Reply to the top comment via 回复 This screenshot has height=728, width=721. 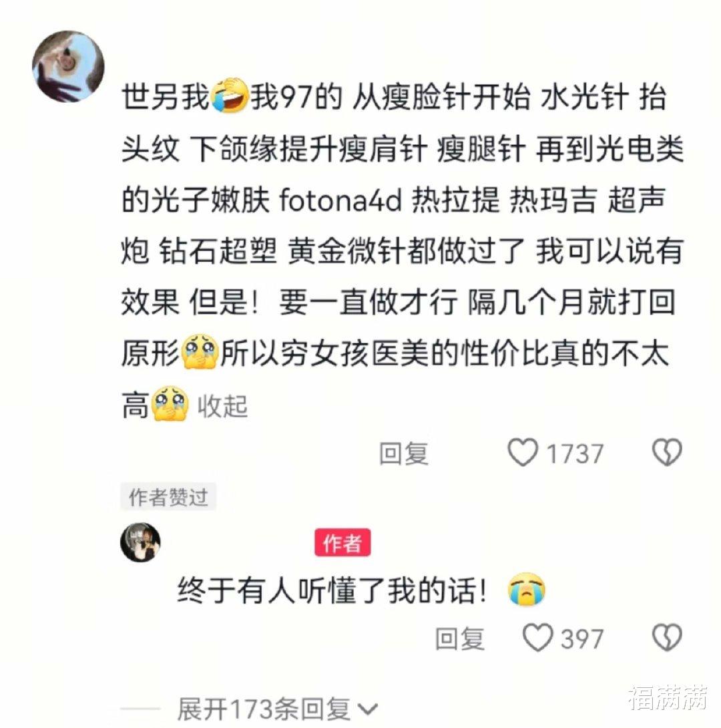click(404, 453)
